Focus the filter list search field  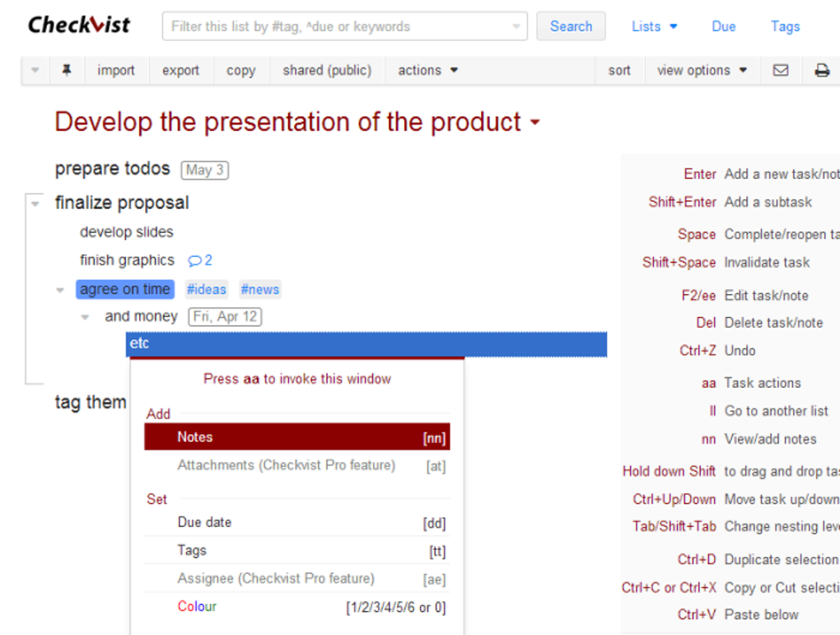(x=338, y=26)
